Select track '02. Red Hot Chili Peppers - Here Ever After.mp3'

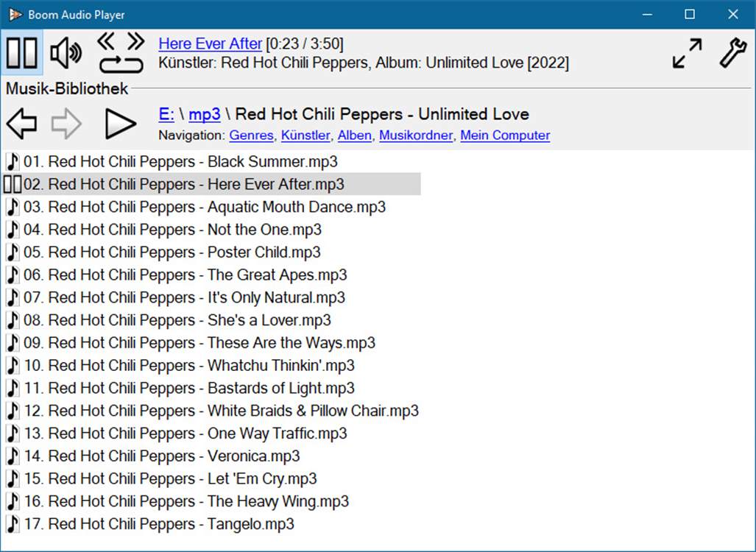pyautogui.click(x=184, y=184)
